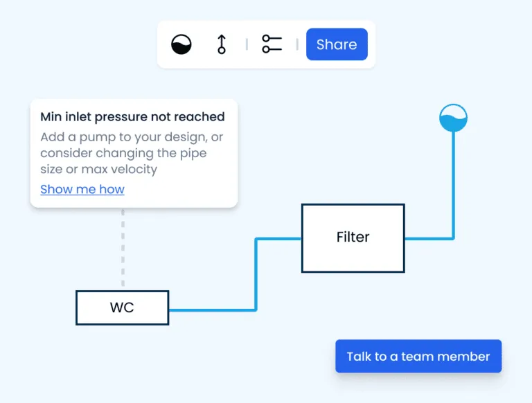The width and height of the screenshot is (532, 403).
Task: Select the short pipe entering Filter's left side
Action: (x=278, y=240)
